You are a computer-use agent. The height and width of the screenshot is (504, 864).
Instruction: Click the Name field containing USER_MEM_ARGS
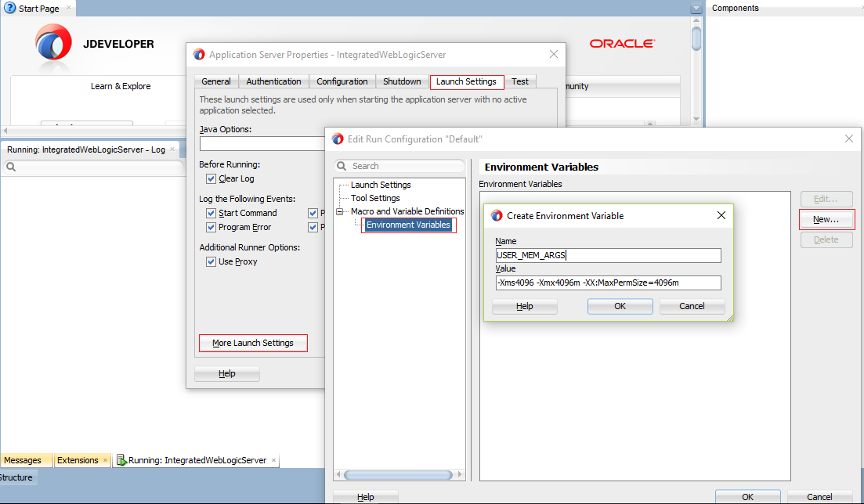click(x=609, y=255)
